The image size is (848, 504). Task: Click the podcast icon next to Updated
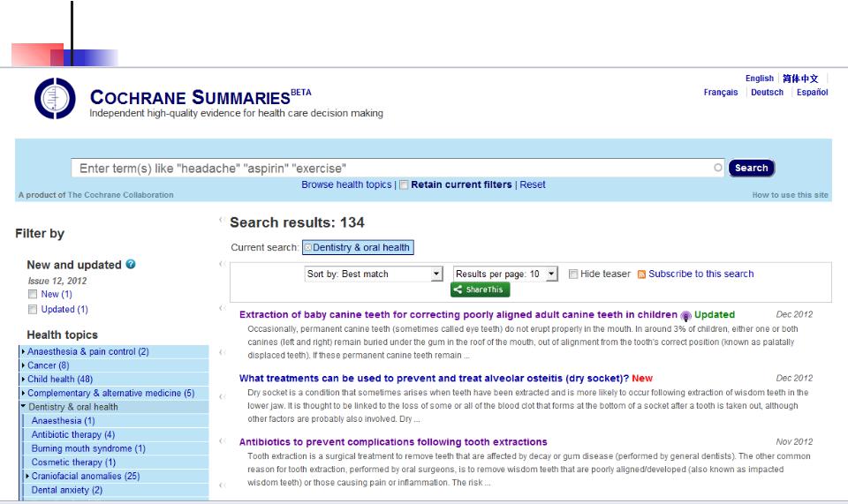pyautogui.click(x=685, y=315)
